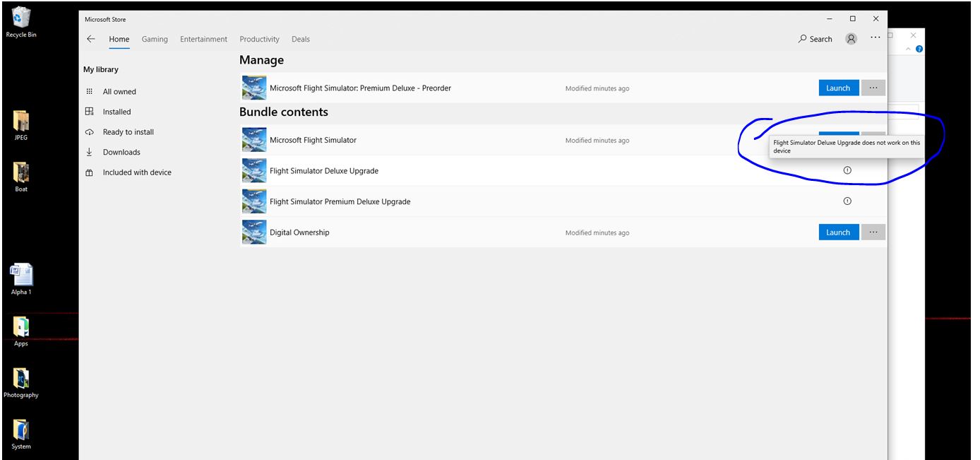This screenshot has height=460, width=980.
Task: Launch Digital Ownership
Action: click(838, 232)
